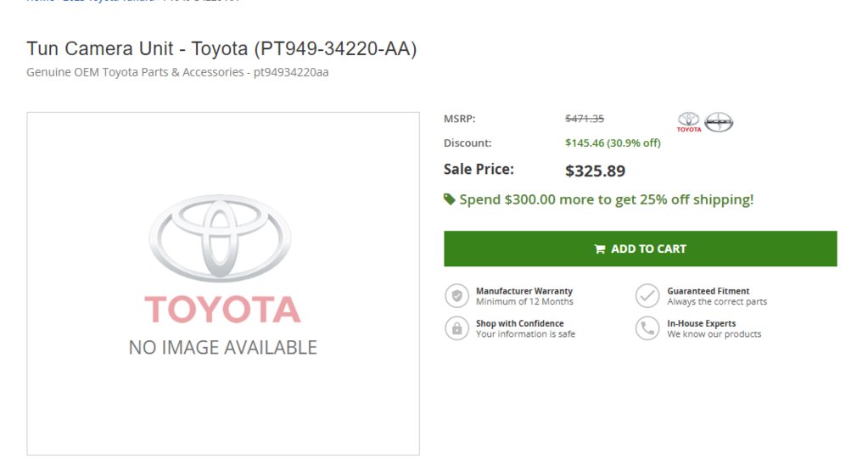Click the crossed-out $471.35 MSRP
The image size is (868, 470).
tap(585, 119)
